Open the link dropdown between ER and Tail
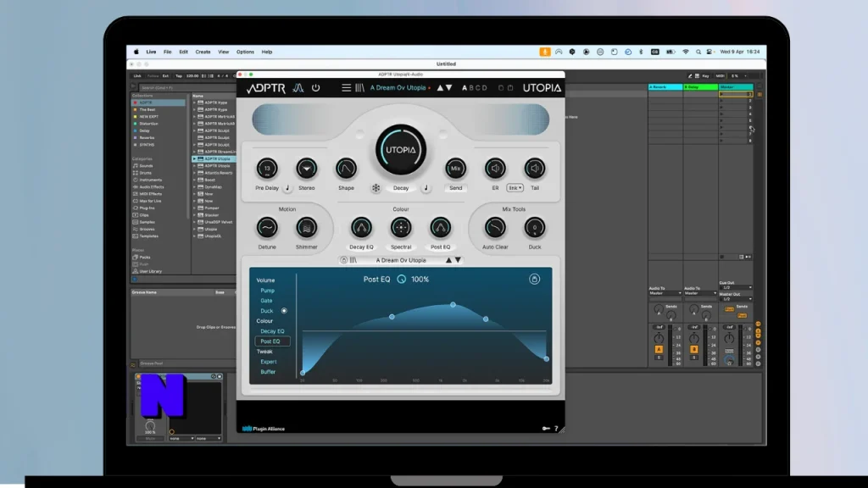The image size is (868, 488). (x=515, y=188)
